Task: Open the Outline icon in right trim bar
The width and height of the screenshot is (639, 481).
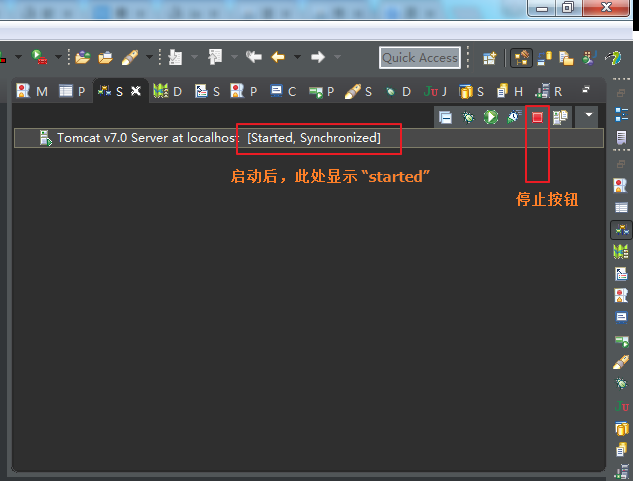Action: (x=621, y=115)
